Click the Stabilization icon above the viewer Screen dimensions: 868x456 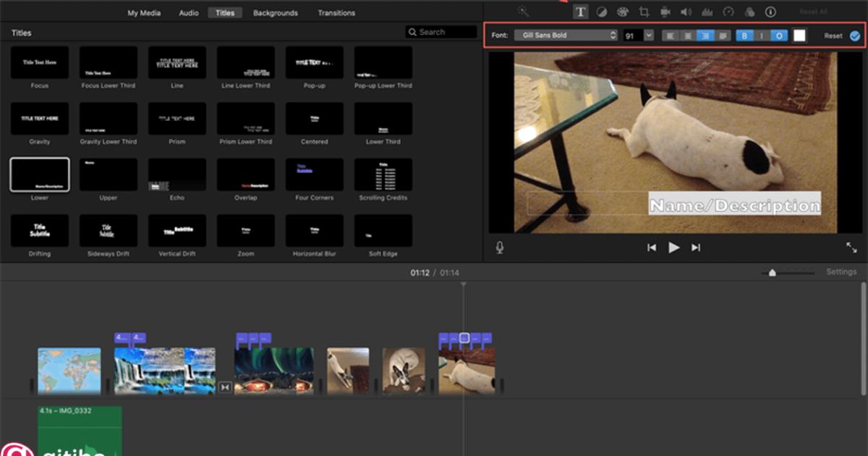[665, 12]
